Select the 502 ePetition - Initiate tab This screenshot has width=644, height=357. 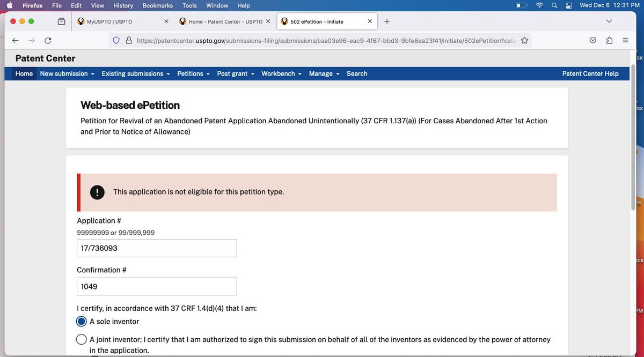(326, 21)
